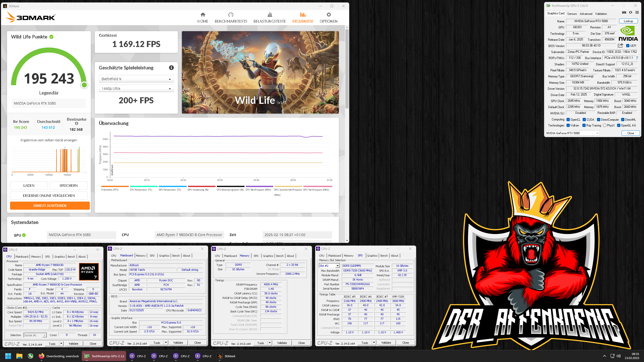Open the 1440p Ultra resolution dropdown

pyautogui.click(x=136, y=88)
